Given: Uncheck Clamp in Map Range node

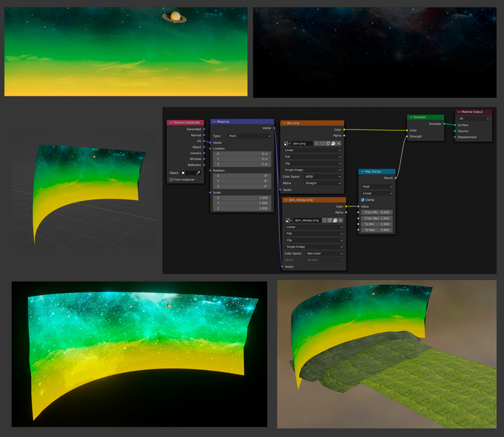Looking at the screenshot, I should (363, 199).
